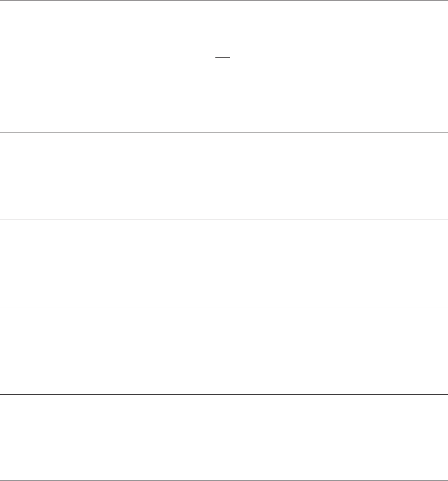Click the short centered underline dash

point(223,57)
